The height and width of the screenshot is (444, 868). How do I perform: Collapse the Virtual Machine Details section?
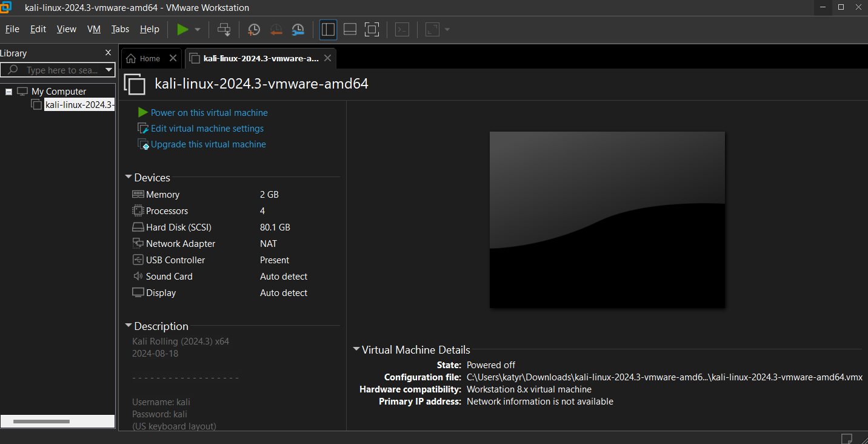tap(356, 349)
